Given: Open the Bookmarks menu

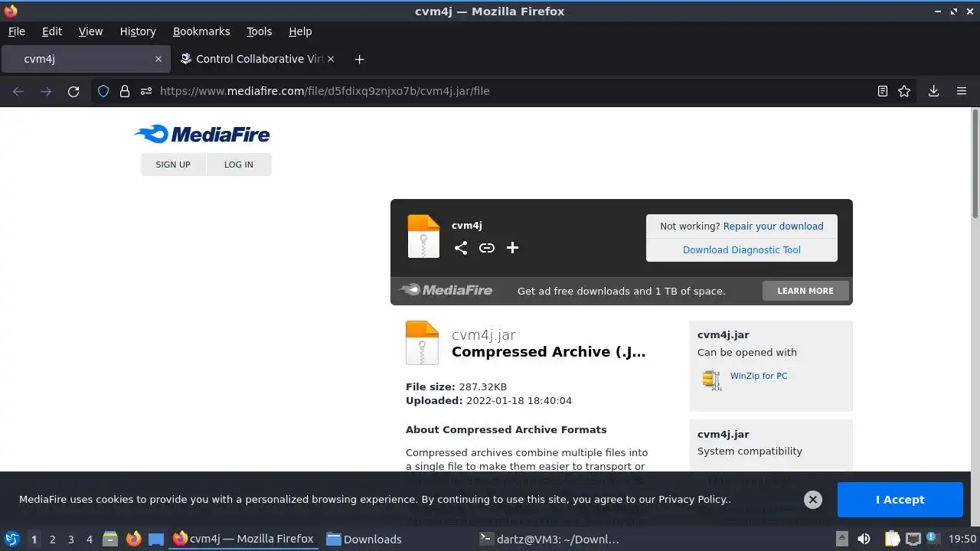Looking at the screenshot, I should [201, 31].
